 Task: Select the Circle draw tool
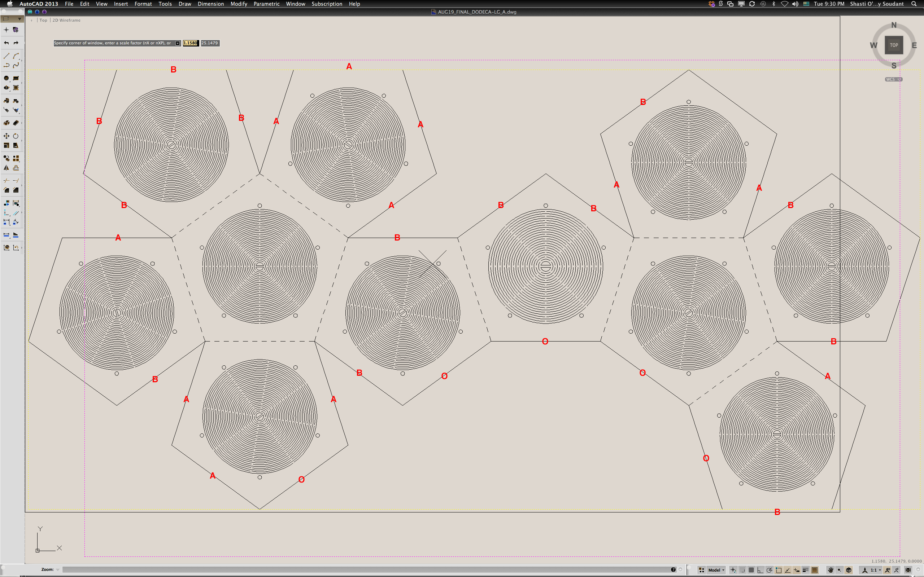point(6,78)
